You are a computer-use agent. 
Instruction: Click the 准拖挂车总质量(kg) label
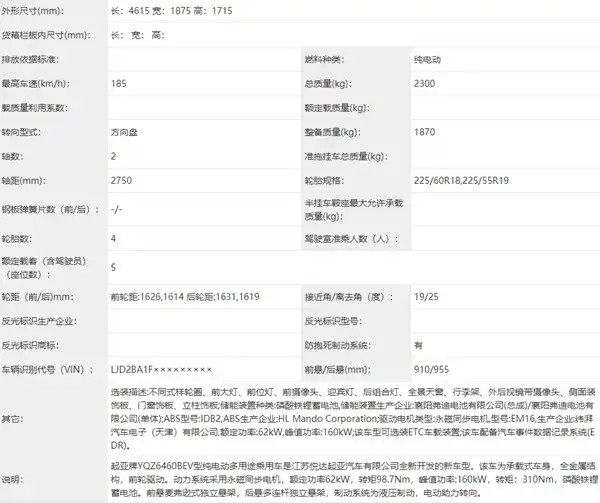click(346, 156)
